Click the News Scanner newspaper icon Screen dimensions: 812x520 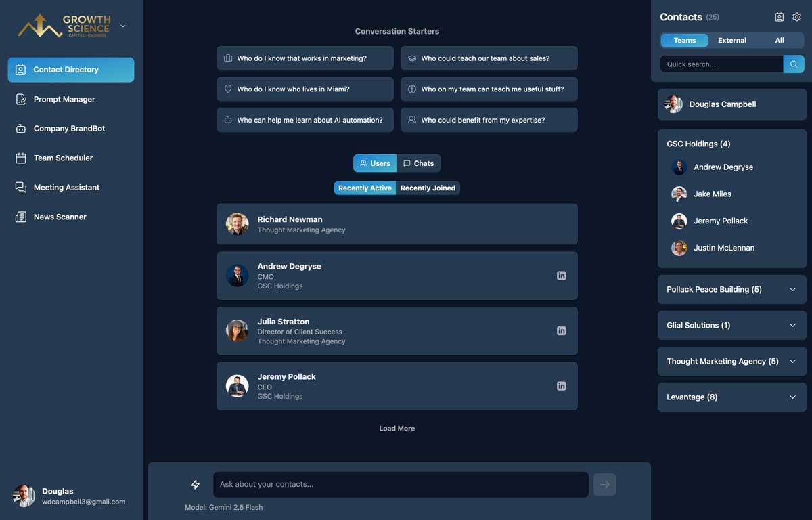tap(20, 217)
